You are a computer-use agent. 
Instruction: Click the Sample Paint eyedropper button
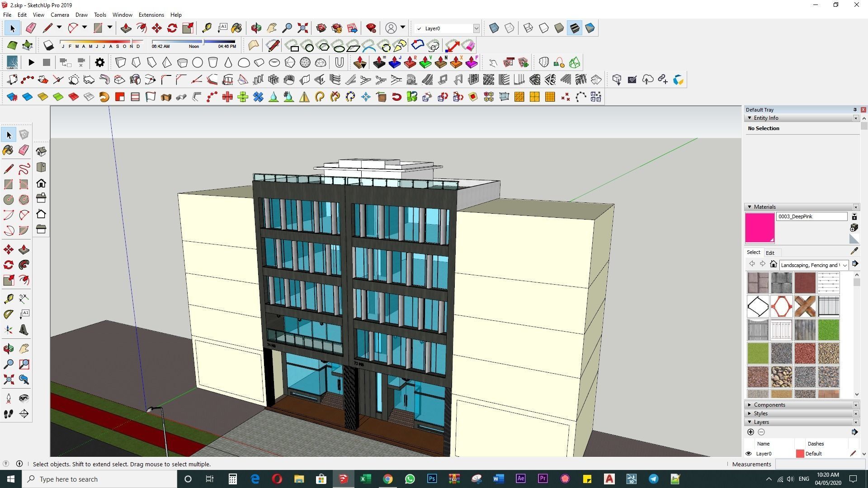click(x=854, y=251)
